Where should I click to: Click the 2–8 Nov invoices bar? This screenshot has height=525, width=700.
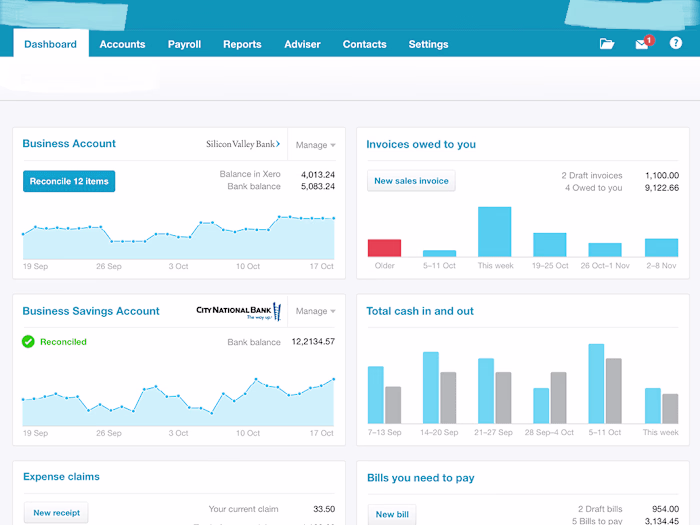pyautogui.click(x=662, y=248)
